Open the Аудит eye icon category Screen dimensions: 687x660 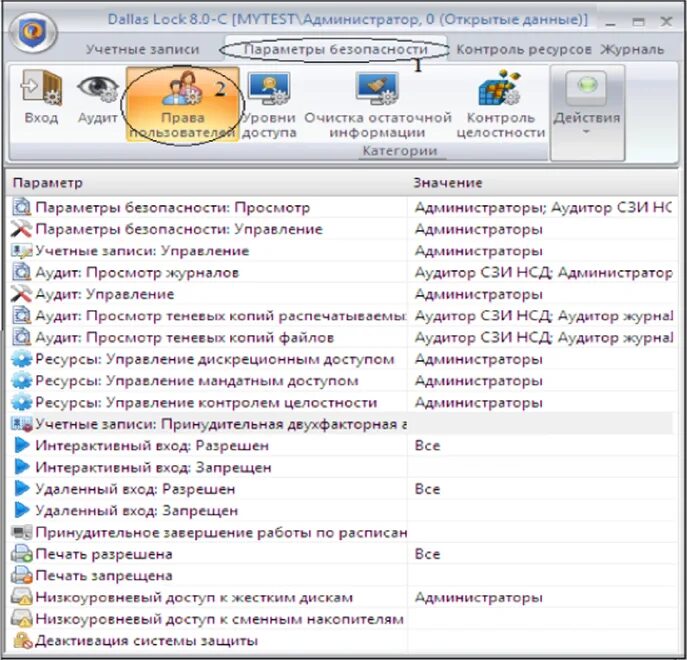click(97, 97)
